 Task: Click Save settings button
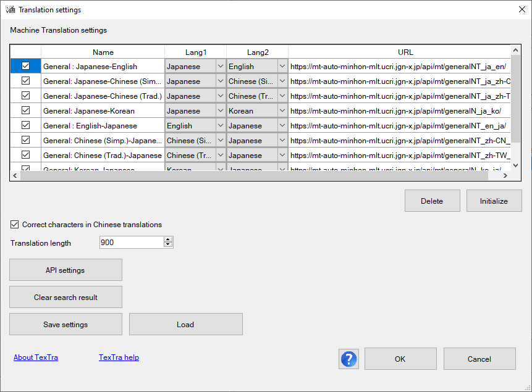[65, 324]
